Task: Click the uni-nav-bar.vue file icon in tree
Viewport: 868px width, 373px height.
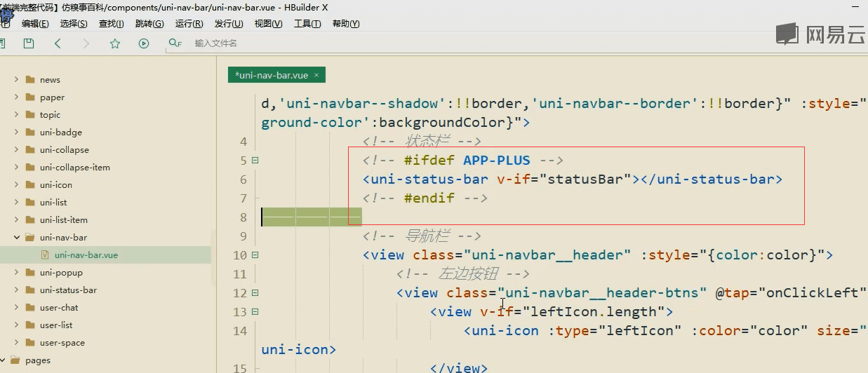Action: pyautogui.click(x=45, y=255)
